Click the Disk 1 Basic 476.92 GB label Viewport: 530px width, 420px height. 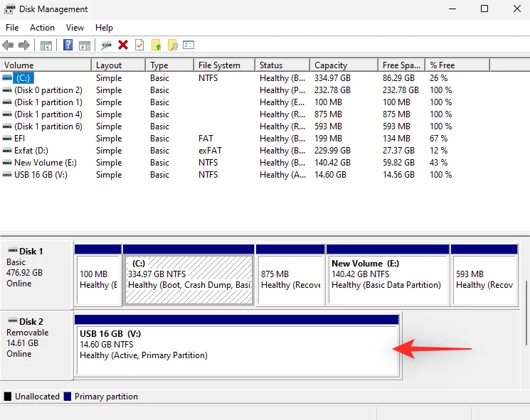[37, 274]
